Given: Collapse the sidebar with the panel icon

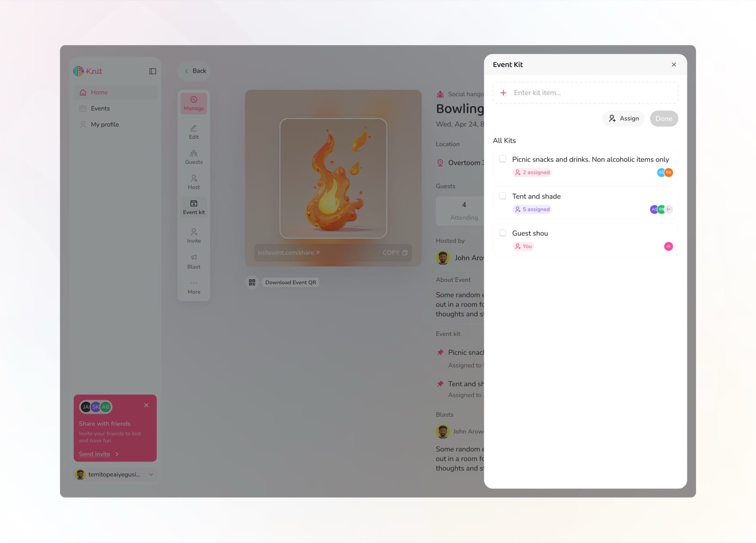Looking at the screenshot, I should 153,71.
